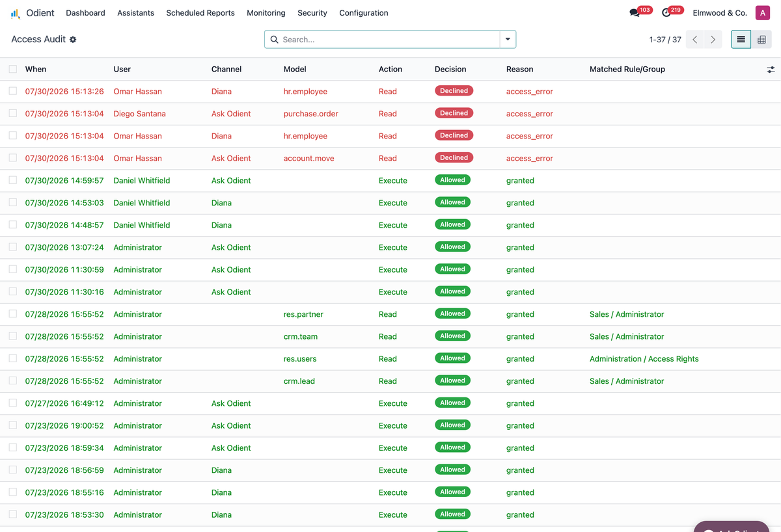781x532 pixels.
Task: Sort by the Channel column header
Action: coord(226,69)
